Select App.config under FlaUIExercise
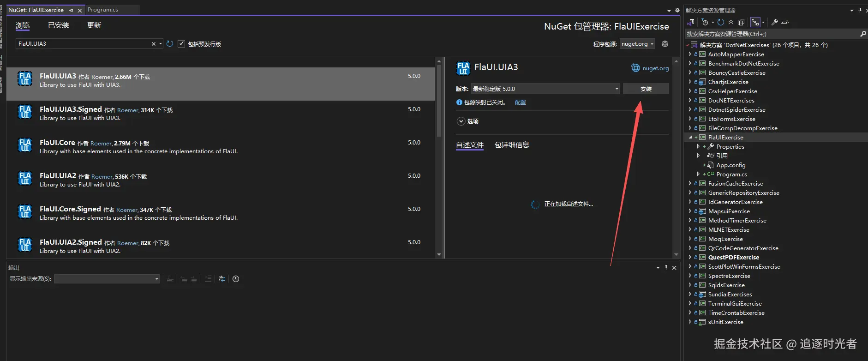Viewport: 868px width, 361px height. pyautogui.click(x=731, y=165)
